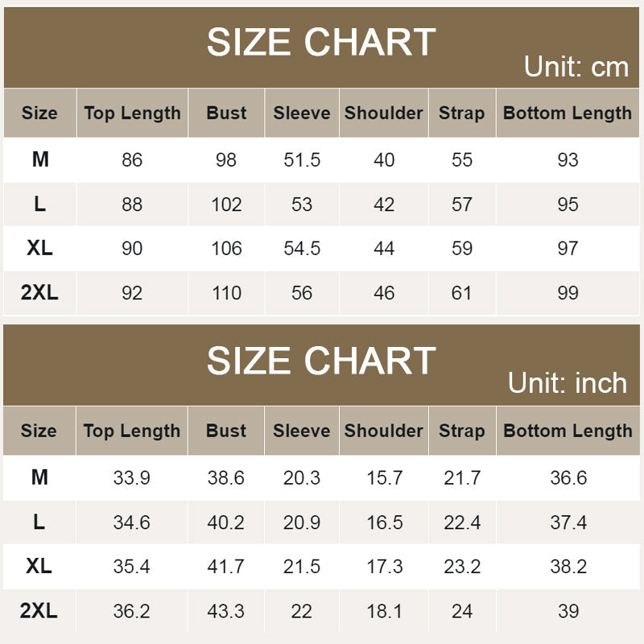Click the 16.5 shoulder value for L
This screenshot has height=644, width=644.
(384, 522)
